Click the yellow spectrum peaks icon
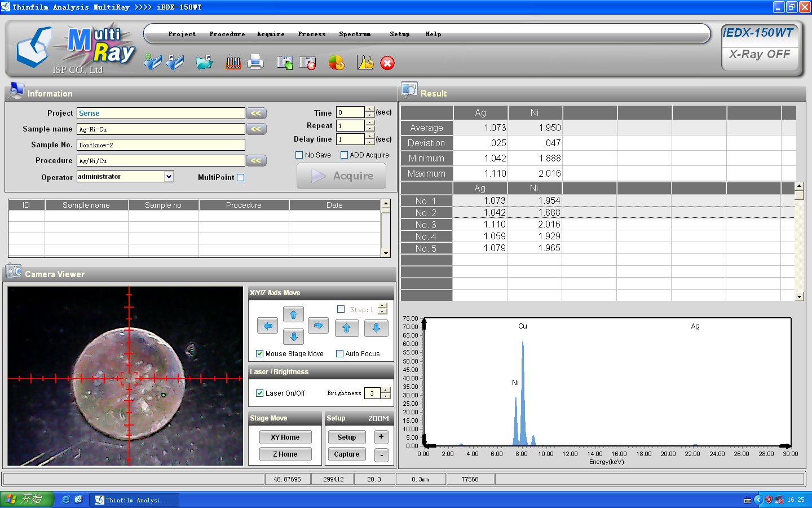Screen dimensions: 812x508 point(365,63)
